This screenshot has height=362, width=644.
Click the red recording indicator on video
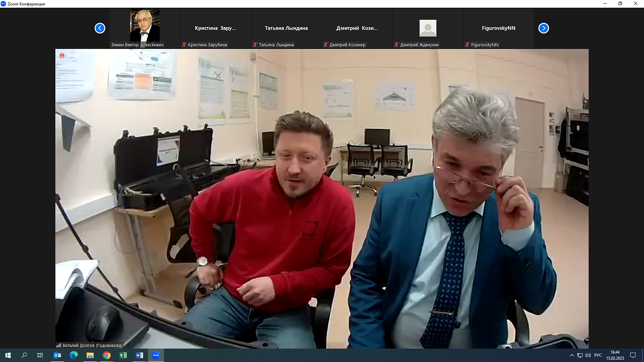pos(62,56)
